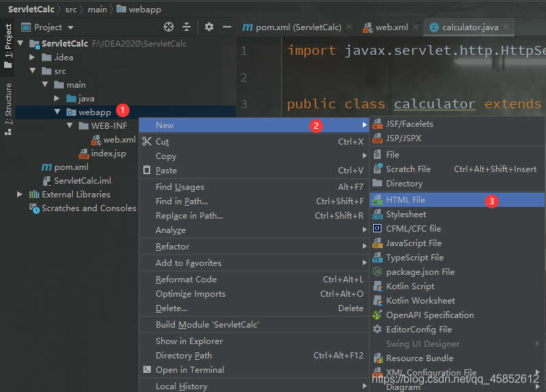Expand the java folder
The image size is (546, 392).
57,99
